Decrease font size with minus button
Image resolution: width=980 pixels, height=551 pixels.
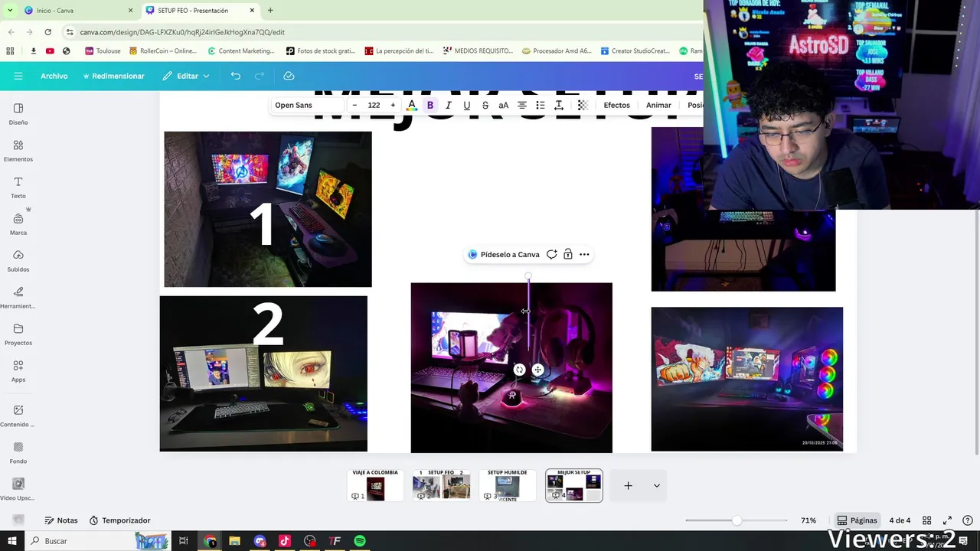tap(354, 105)
